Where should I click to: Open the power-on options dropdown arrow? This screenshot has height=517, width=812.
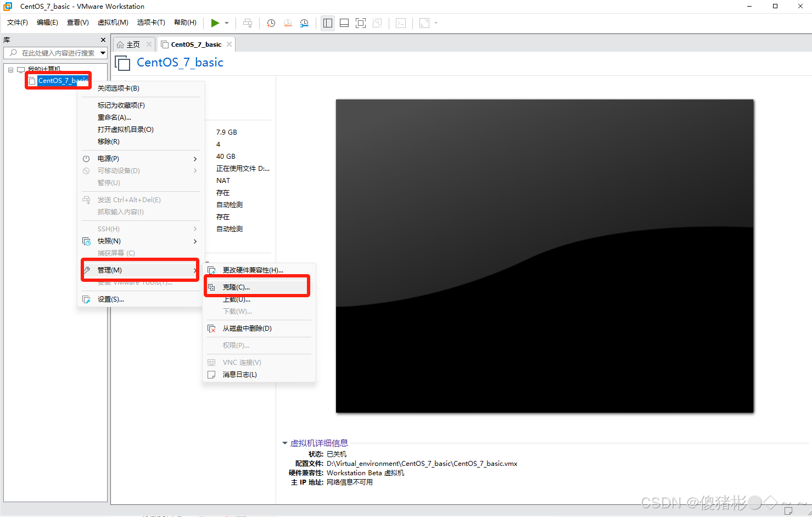click(x=227, y=23)
